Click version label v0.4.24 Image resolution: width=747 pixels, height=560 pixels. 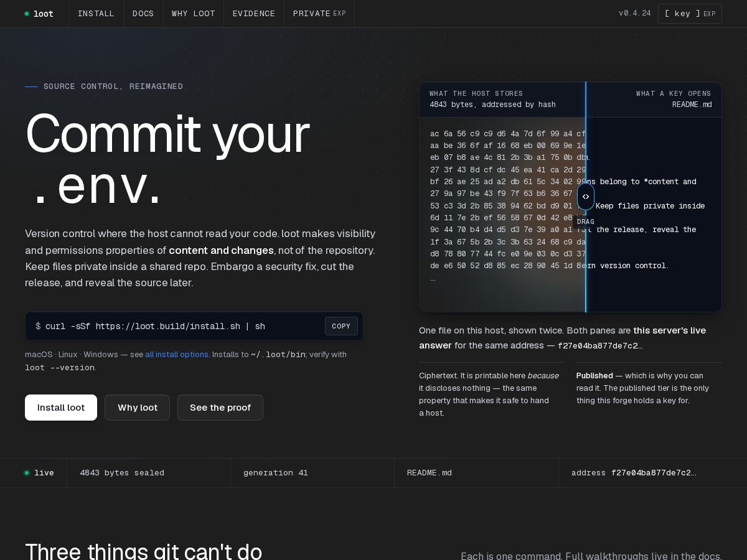[635, 14]
